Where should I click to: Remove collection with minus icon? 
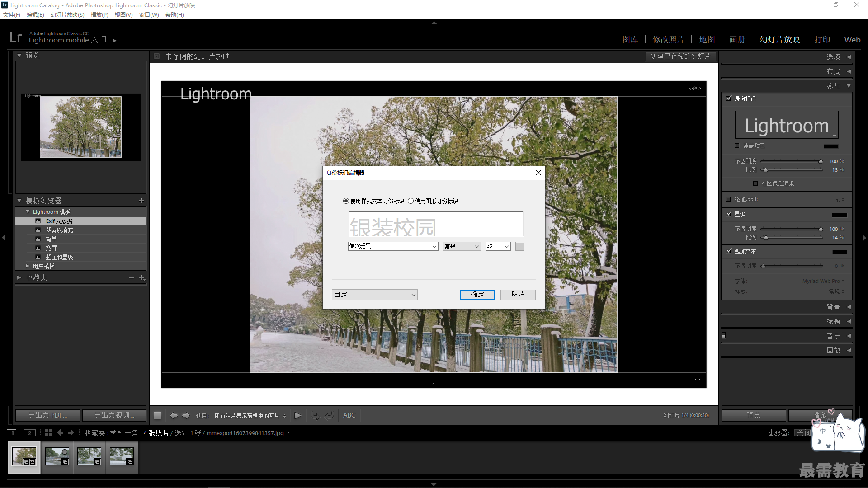132,277
